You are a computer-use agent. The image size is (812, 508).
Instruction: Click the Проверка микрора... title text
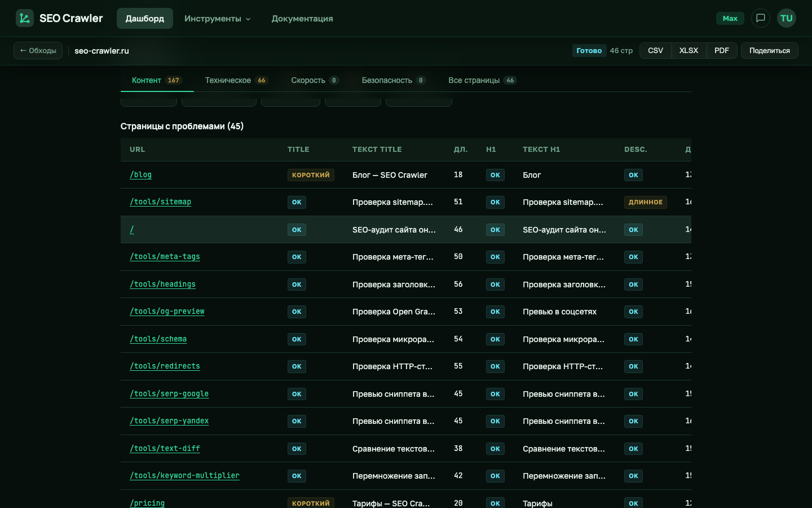pyautogui.click(x=393, y=339)
